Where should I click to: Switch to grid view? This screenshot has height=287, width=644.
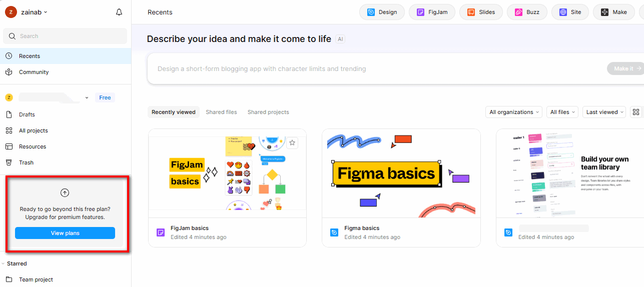coord(635,112)
